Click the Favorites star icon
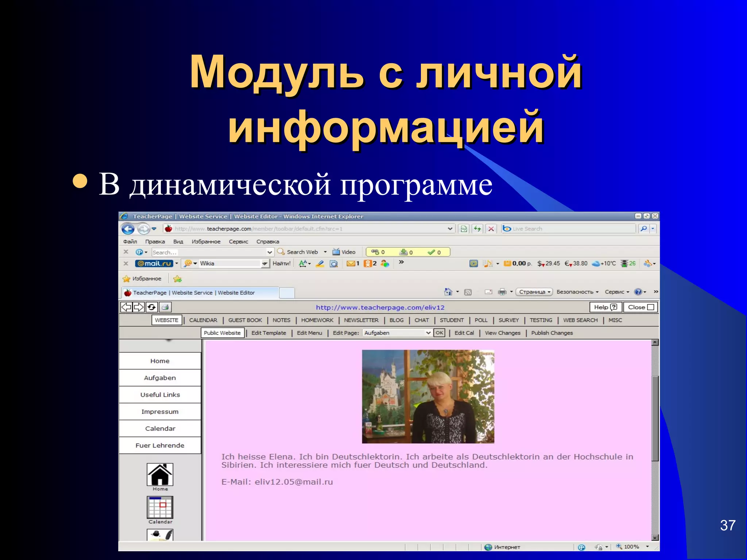This screenshot has width=747, height=560. 127,279
